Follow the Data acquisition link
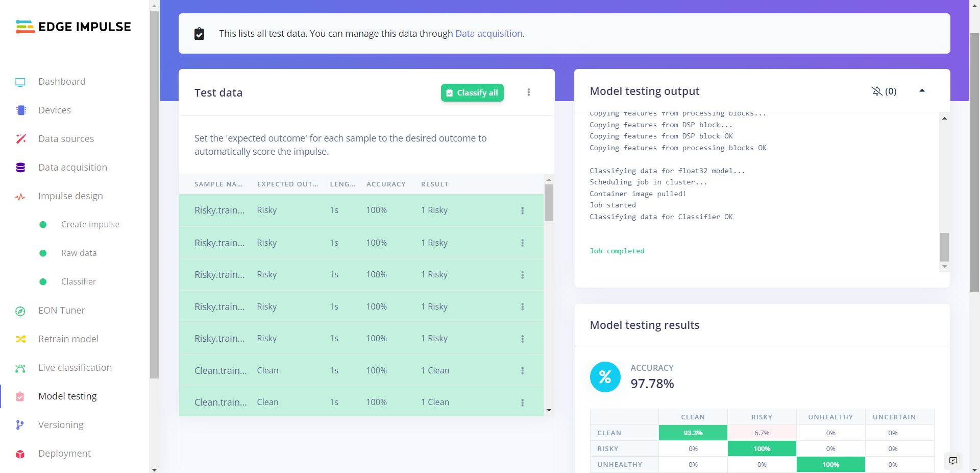Viewport: 980px width, 473px height. pos(488,34)
